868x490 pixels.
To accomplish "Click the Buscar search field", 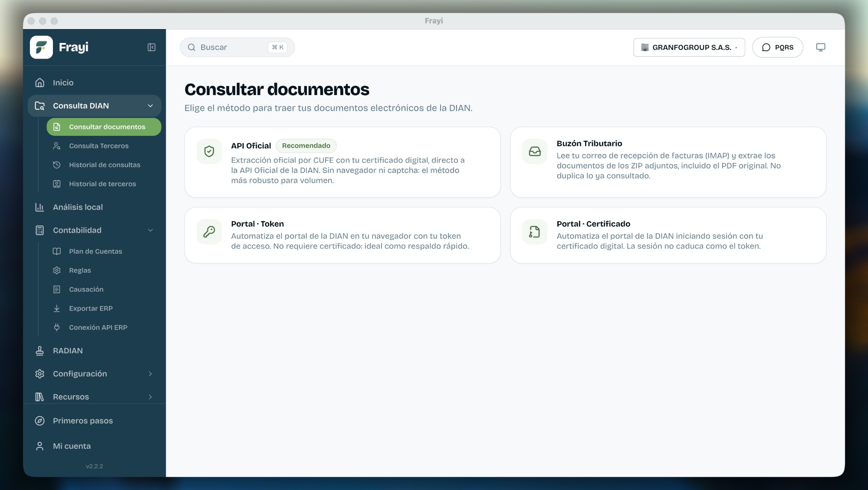I will click(237, 47).
